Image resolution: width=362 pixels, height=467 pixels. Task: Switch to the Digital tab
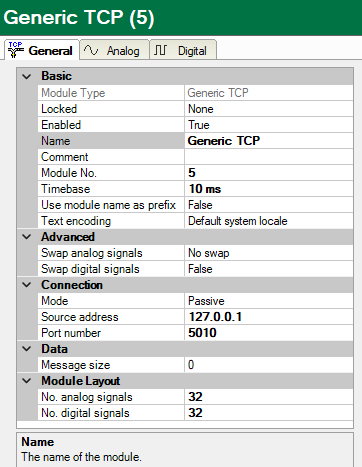point(183,50)
